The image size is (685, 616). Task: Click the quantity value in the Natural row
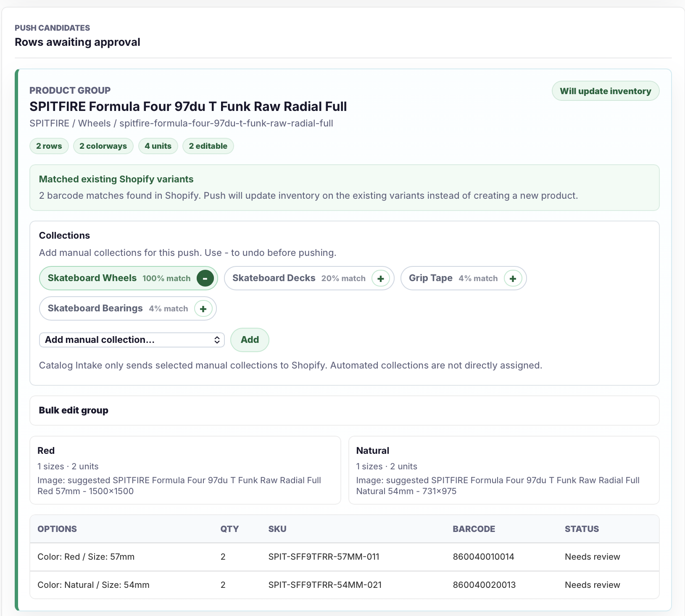tap(223, 585)
